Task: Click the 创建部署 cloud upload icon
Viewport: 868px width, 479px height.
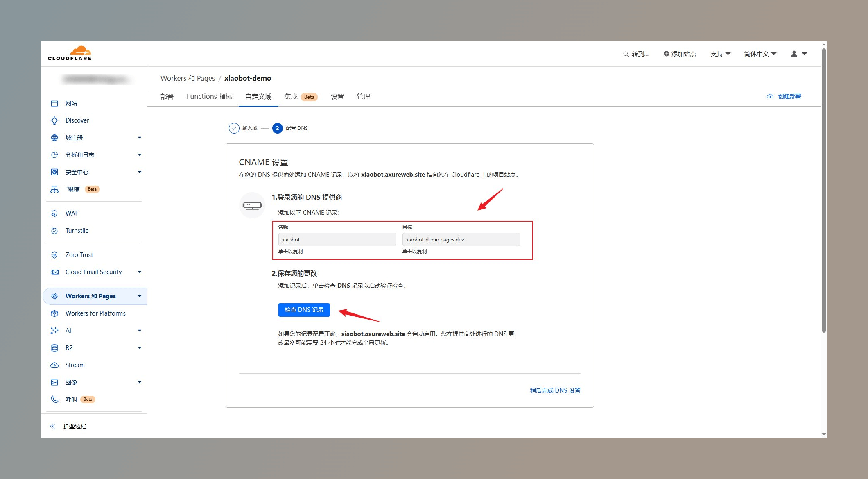Action: (x=770, y=96)
